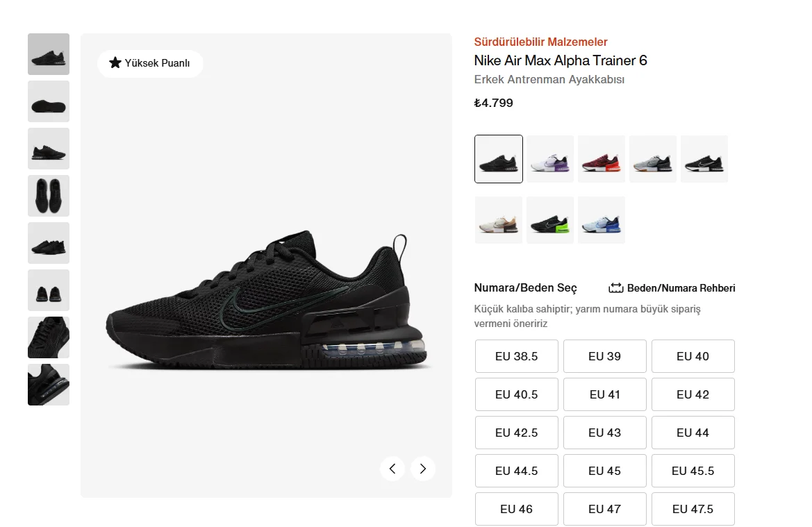Choose size EU 42
The width and height of the screenshot is (812, 527).
tap(693, 394)
